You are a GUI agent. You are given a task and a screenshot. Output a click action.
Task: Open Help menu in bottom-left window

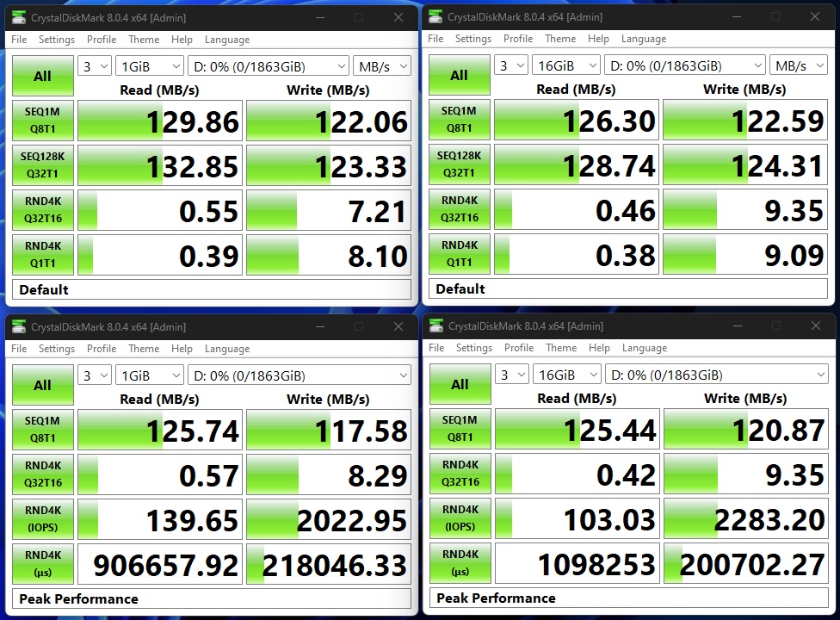coord(182,348)
